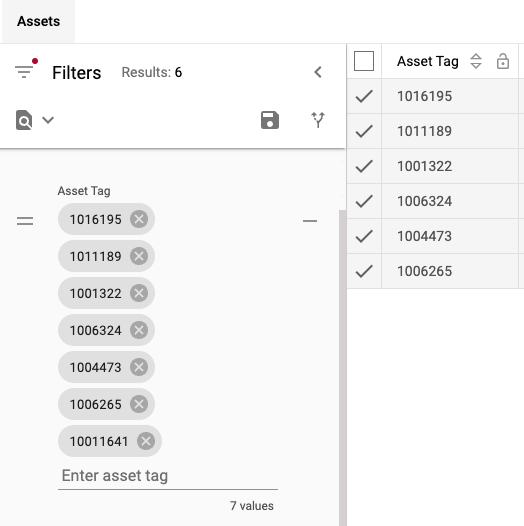
Task: Remove asset tag 10011641 chip
Action: pos(146,441)
